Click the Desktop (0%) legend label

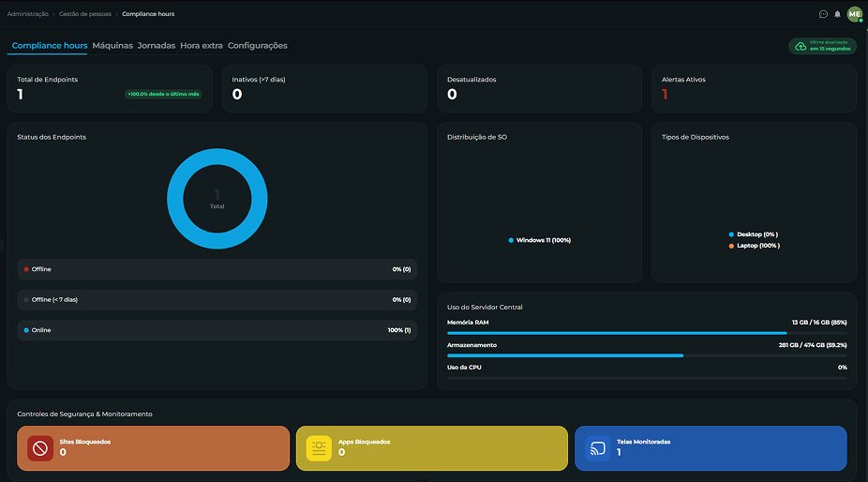757,234
